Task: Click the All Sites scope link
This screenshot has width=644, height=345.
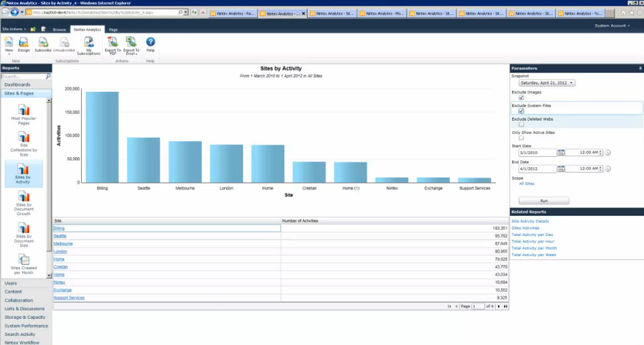Action: tap(527, 184)
